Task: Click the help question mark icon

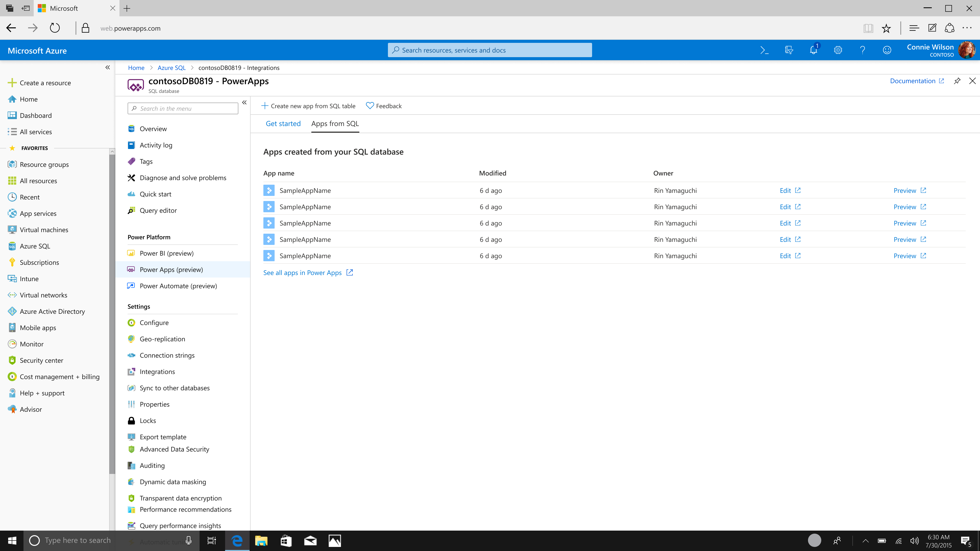Action: 862,50
